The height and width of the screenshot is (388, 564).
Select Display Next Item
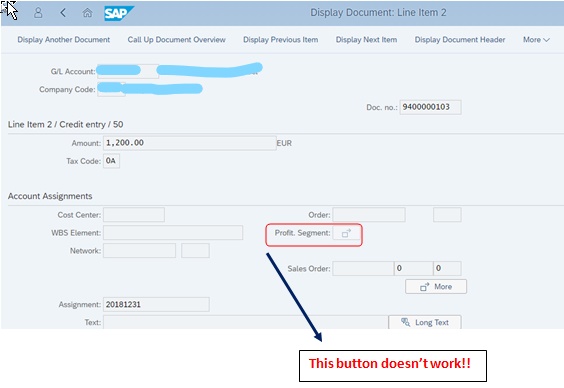[x=366, y=40]
